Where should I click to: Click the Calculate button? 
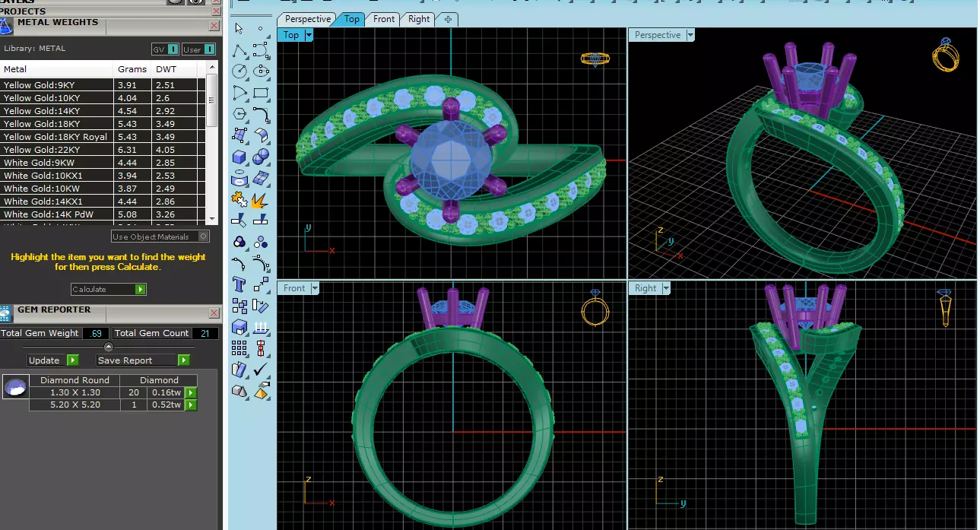(108, 289)
